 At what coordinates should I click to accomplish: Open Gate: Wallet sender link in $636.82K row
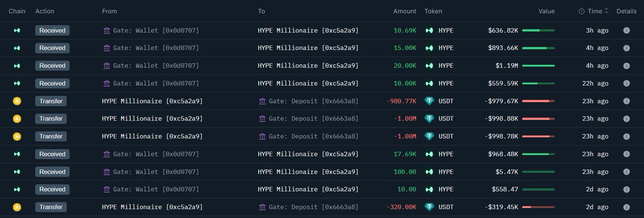pyautogui.click(x=156, y=31)
